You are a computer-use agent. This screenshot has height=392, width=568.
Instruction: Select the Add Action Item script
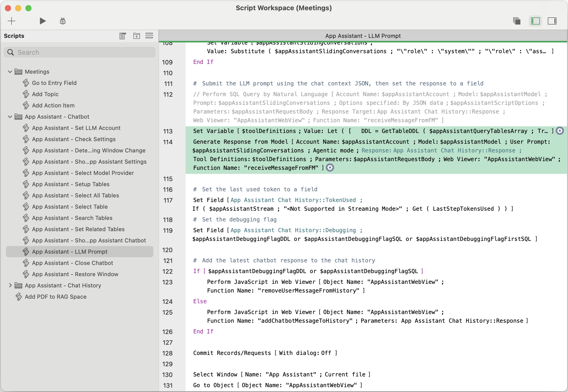[x=53, y=106]
